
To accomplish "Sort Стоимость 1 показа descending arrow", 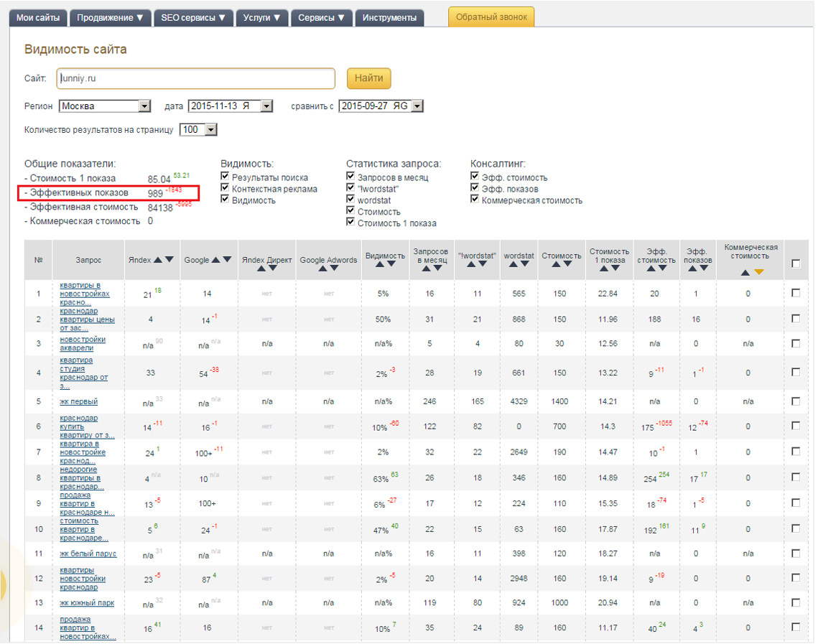I will coord(615,269).
